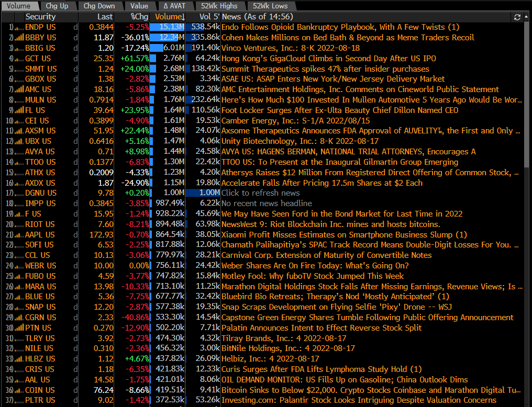Click the signal bars icon beside HLBZ US
Image resolution: width=532 pixels, height=407 pixels.
tap(19, 359)
